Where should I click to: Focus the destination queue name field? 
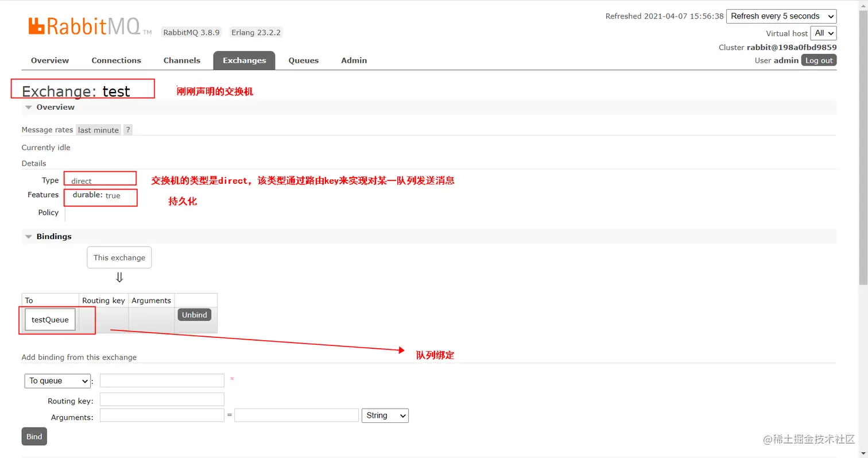pos(162,380)
